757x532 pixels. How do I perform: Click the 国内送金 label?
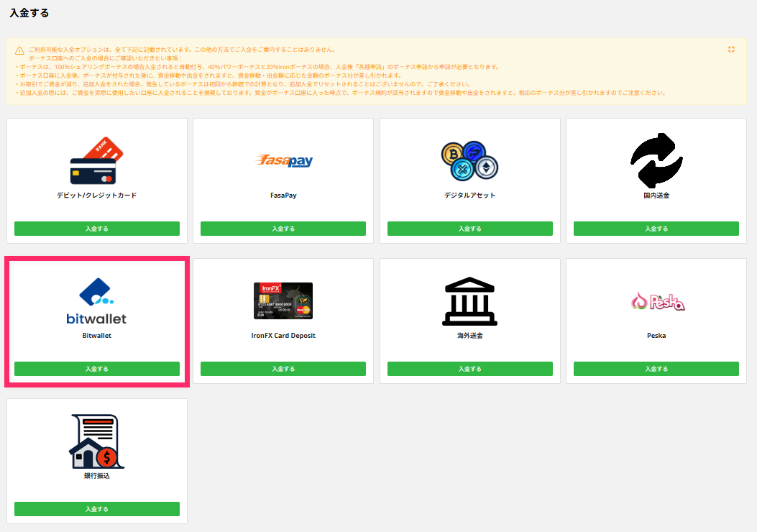[x=656, y=196]
